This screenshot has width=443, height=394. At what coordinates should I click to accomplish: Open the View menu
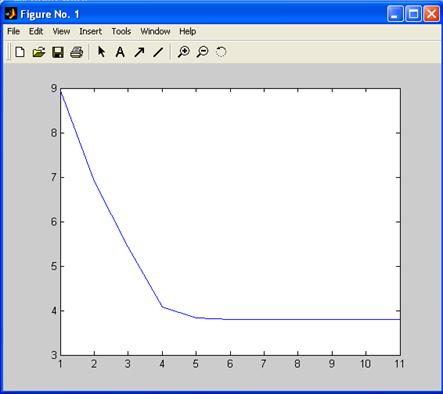click(61, 31)
